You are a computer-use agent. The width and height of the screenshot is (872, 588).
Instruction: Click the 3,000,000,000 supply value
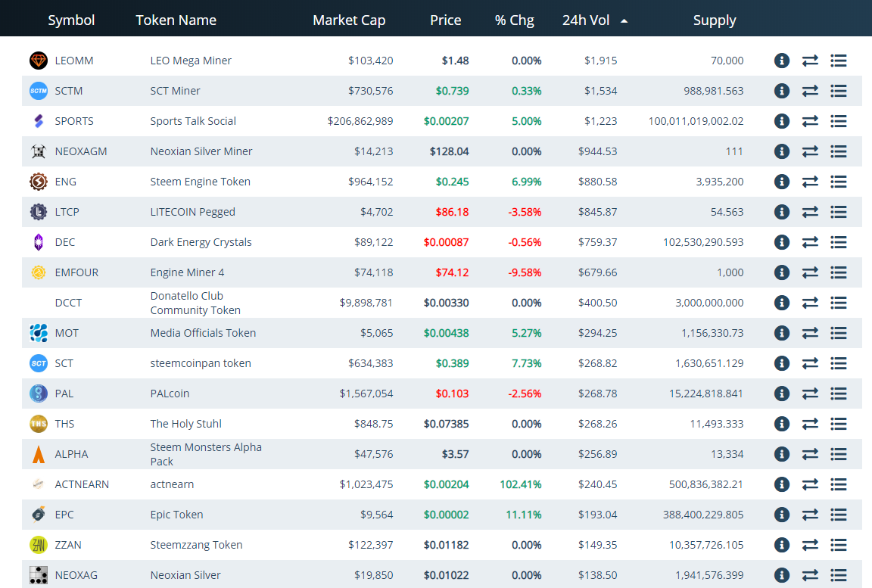point(709,303)
